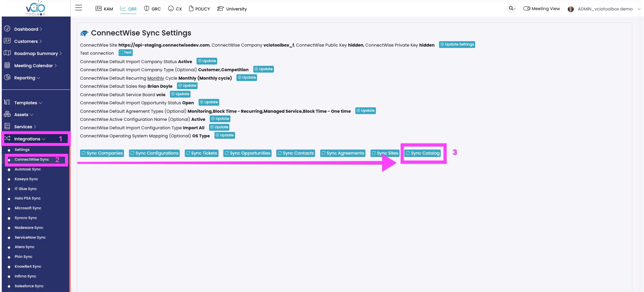The image size is (644, 292).
Task: Click the GRC shield icon
Action: (147, 8)
